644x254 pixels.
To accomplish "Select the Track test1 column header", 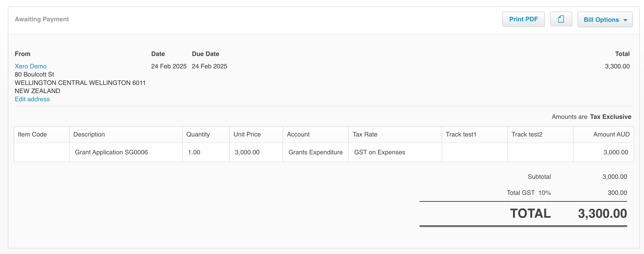I will pyautogui.click(x=461, y=134).
